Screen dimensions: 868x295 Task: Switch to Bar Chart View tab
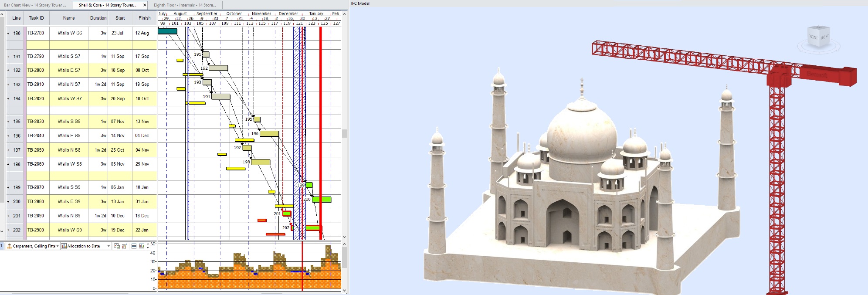35,5
